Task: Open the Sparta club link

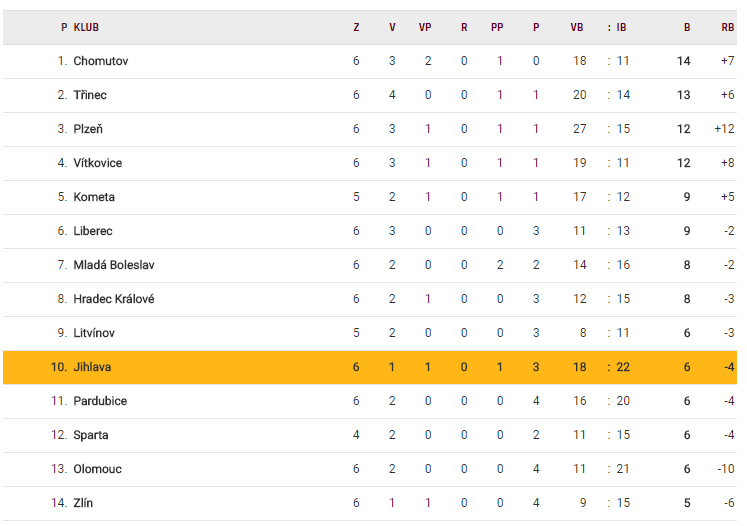Action: [x=91, y=435]
